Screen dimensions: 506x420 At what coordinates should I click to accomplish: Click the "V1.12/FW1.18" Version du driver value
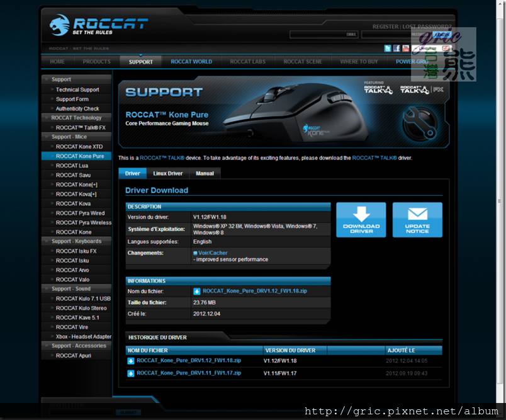[210, 217]
